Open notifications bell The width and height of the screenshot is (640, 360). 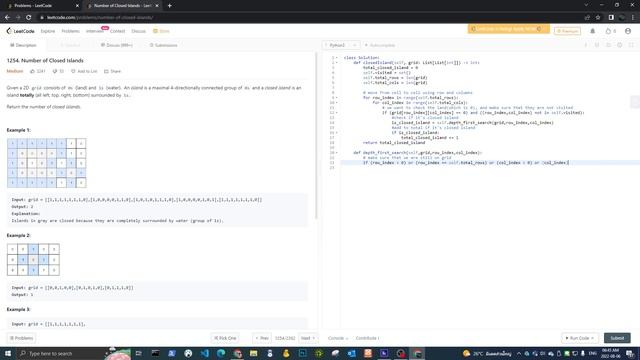point(593,31)
